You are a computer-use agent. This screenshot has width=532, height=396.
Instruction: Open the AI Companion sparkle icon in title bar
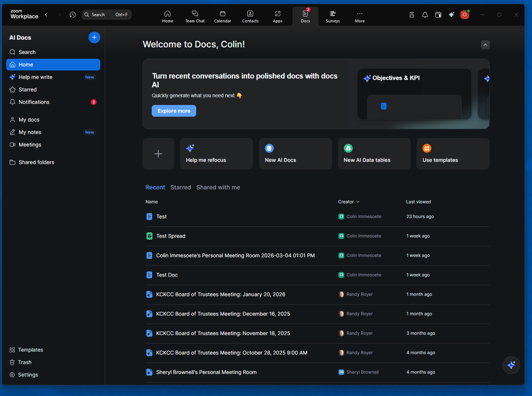(451, 15)
